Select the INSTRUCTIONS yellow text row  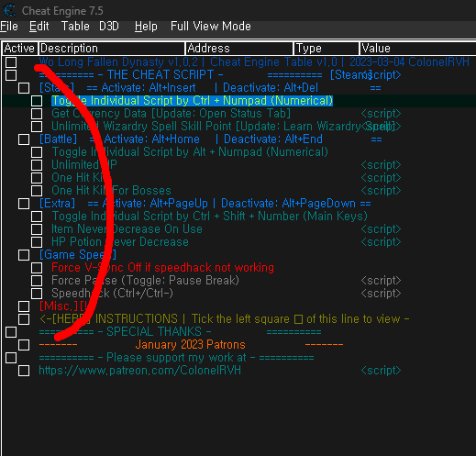225,319
